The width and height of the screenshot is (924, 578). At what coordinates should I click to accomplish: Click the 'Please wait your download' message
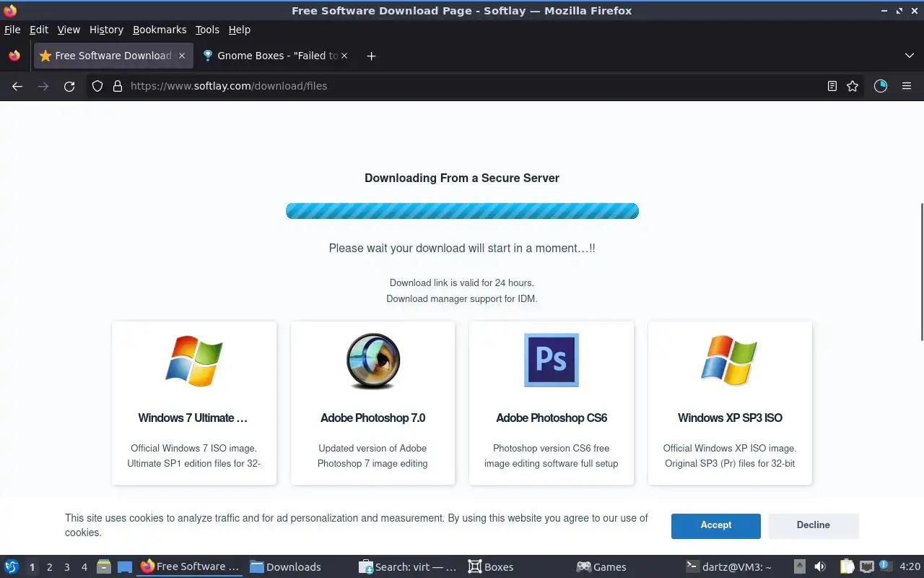point(462,248)
